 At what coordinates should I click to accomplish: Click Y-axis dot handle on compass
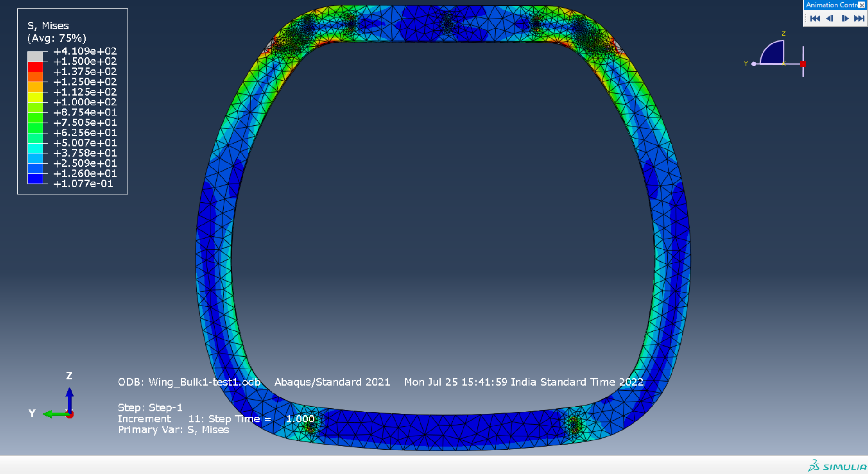point(754,64)
